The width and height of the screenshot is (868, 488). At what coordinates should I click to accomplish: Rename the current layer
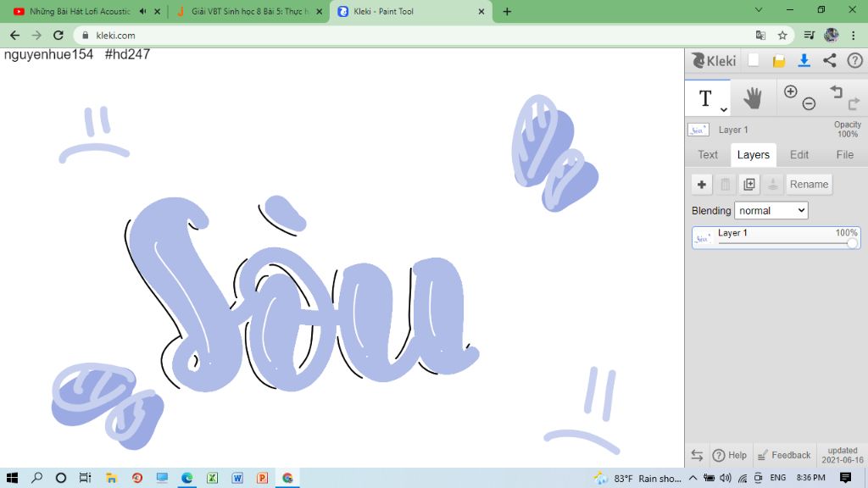tap(809, 184)
